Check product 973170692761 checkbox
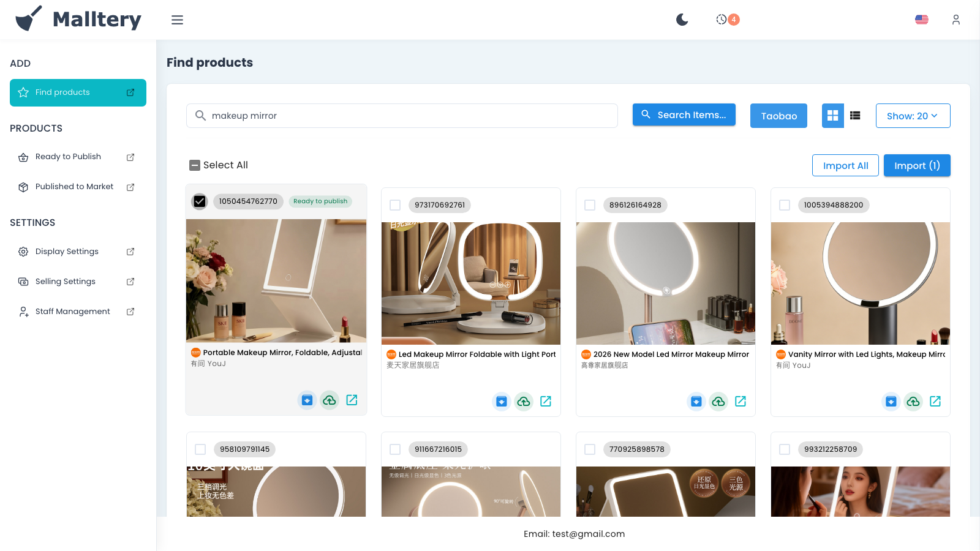 (x=395, y=205)
